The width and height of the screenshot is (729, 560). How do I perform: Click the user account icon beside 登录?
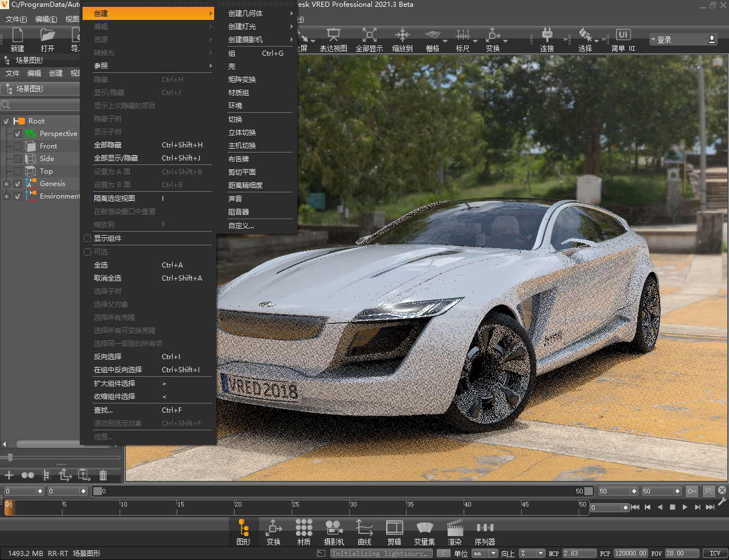tap(712, 39)
